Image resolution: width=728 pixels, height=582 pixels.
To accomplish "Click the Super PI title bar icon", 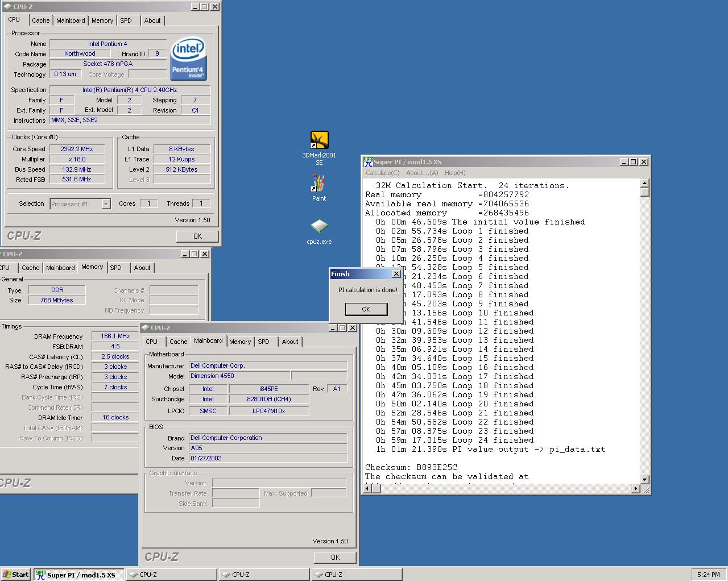I will (368, 162).
